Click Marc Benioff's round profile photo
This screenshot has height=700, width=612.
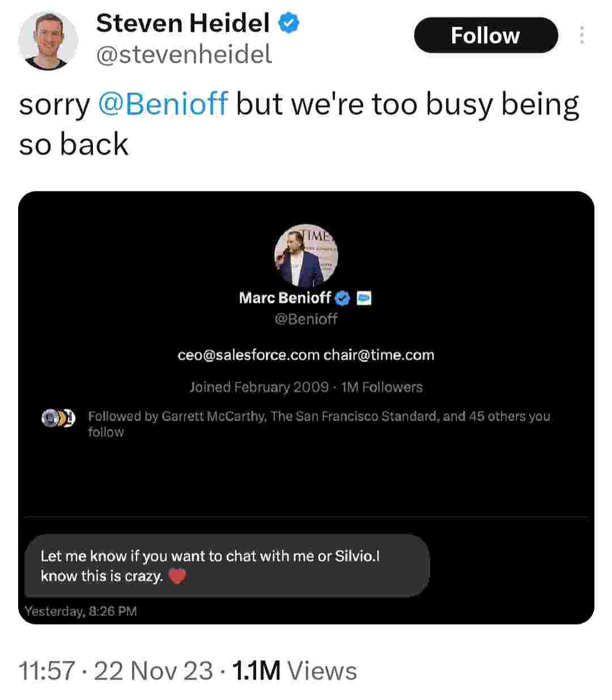coord(306,254)
